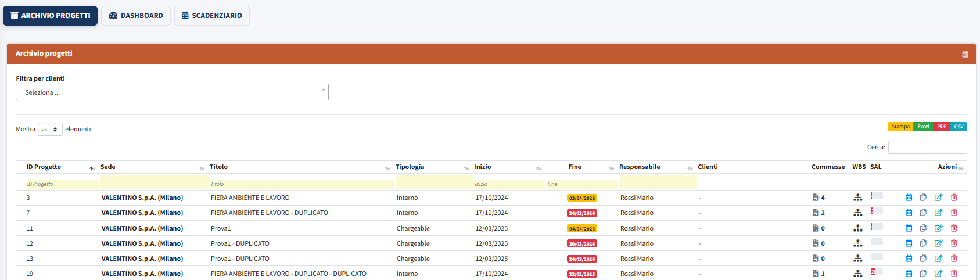
Task: Click the PDF export button
Action: (x=942, y=127)
